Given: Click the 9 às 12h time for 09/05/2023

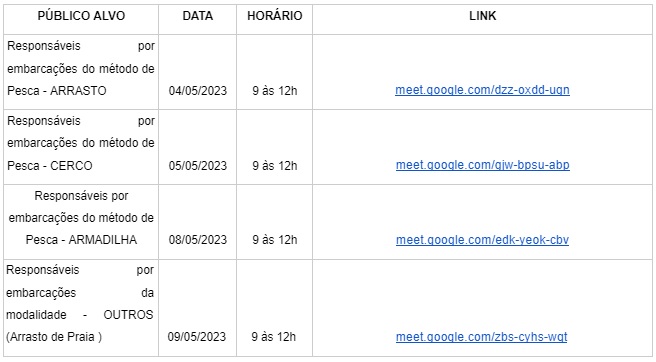Looking at the screenshot, I should coord(274,337).
